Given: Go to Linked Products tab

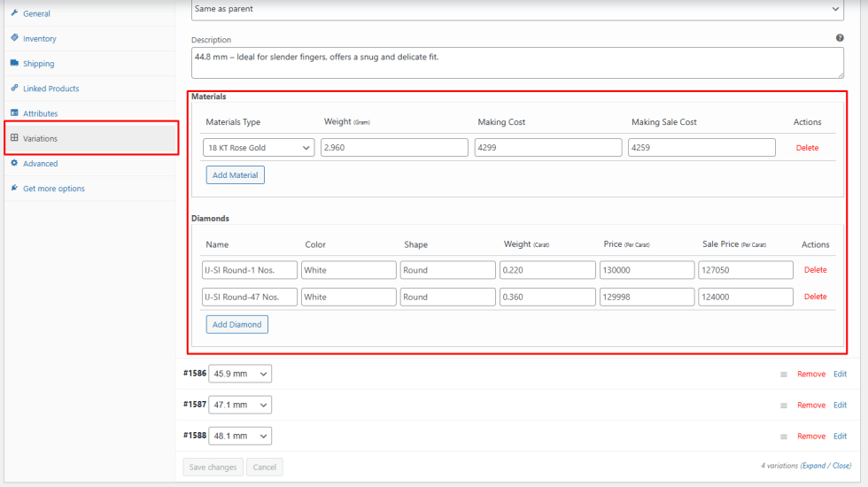Looking at the screenshot, I should [x=50, y=89].
